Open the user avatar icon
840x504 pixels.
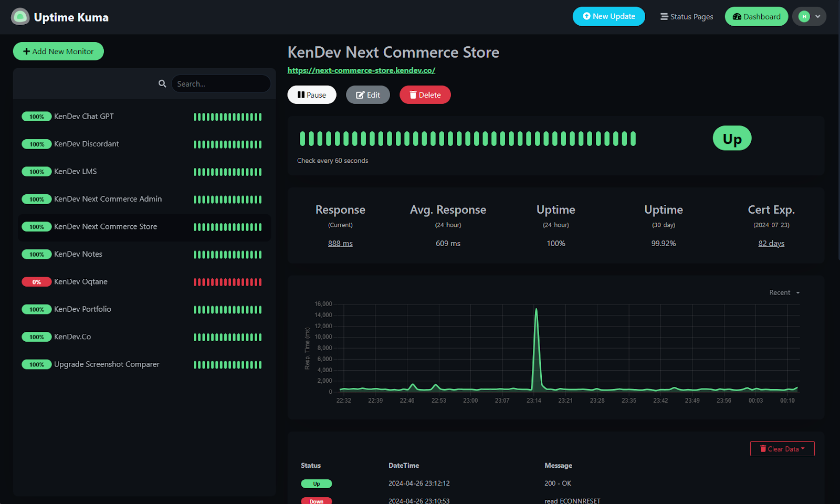point(804,16)
